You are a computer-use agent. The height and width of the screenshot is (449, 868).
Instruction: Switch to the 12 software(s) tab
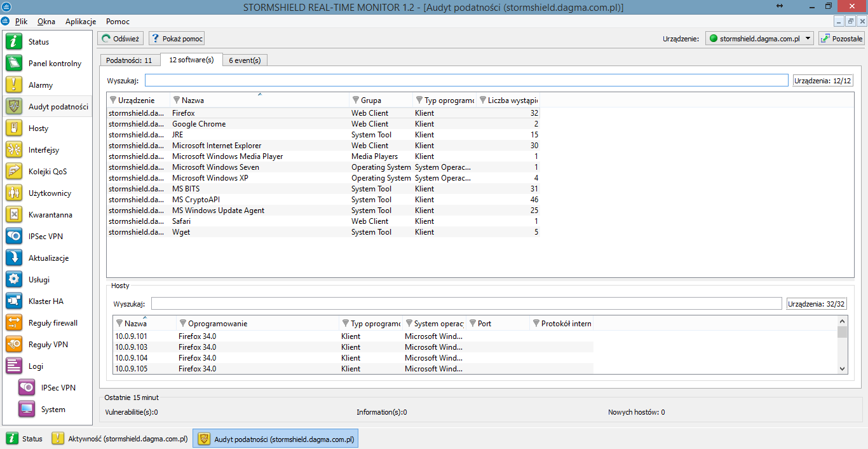[191, 60]
